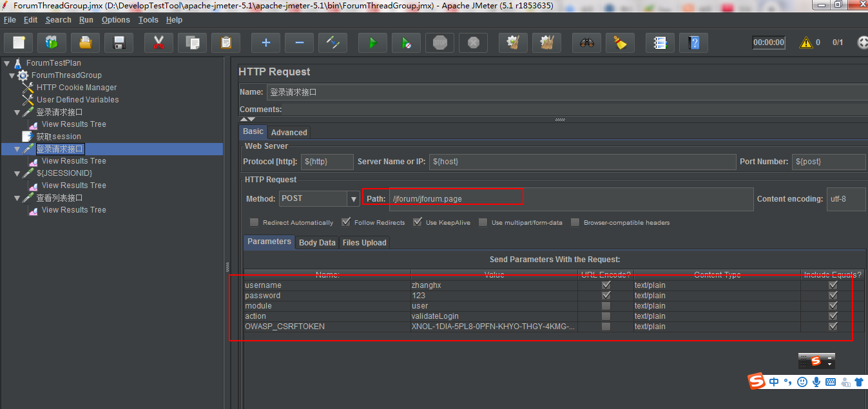This screenshot has width=868, height=409.
Task: Toggle Use KeepAlive checkbox
Action: coord(418,222)
